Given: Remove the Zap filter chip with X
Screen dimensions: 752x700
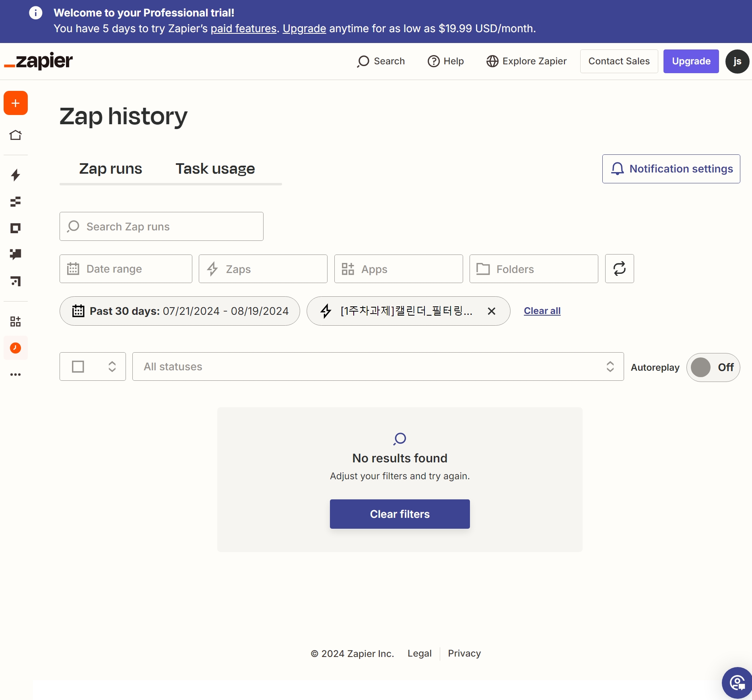Looking at the screenshot, I should [x=492, y=311].
